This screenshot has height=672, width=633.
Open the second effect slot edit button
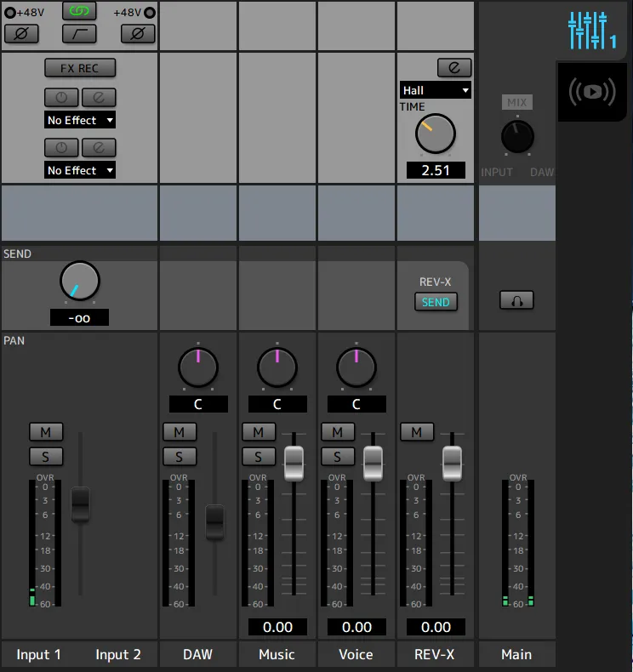point(99,147)
